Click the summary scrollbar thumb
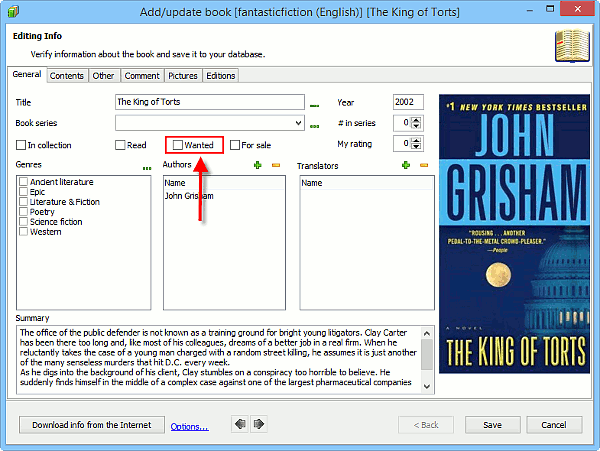 point(427,355)
